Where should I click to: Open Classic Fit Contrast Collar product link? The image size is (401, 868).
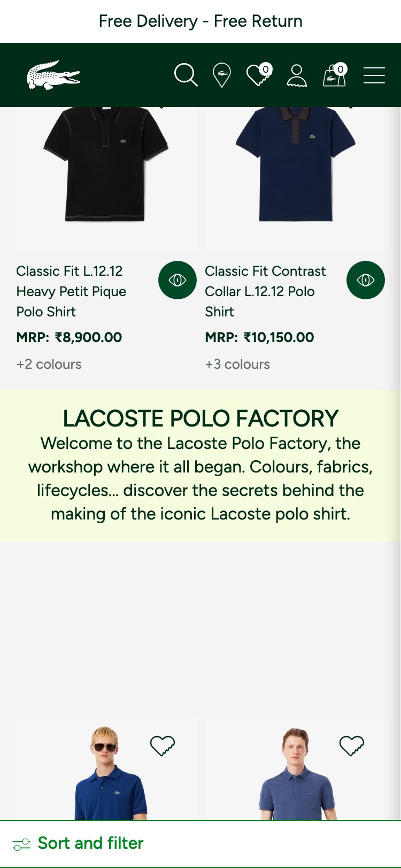pos(265,291)
